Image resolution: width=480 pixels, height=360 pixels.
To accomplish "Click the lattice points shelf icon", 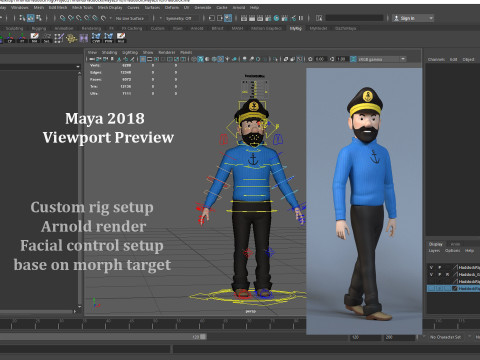I will click(x=59, y=38).
